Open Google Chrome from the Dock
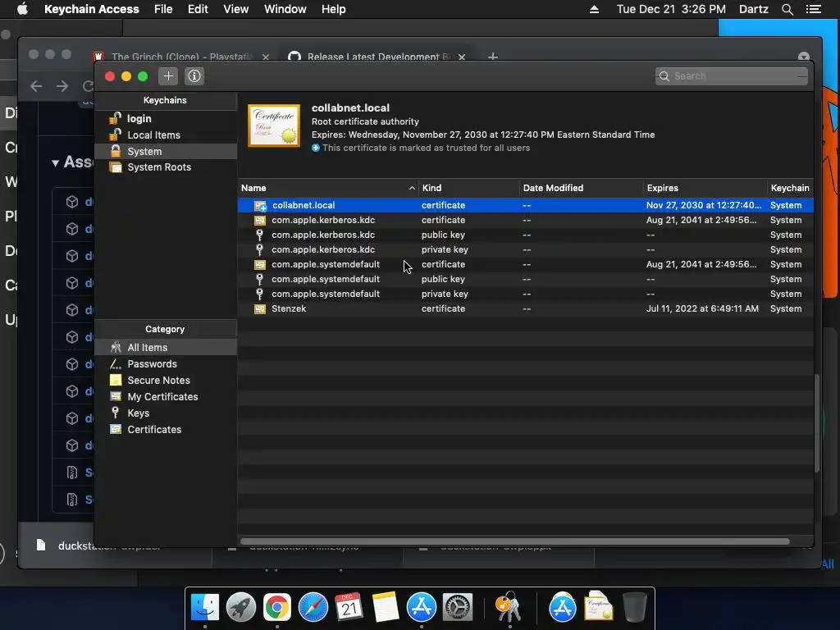 [x=277, y=608]
